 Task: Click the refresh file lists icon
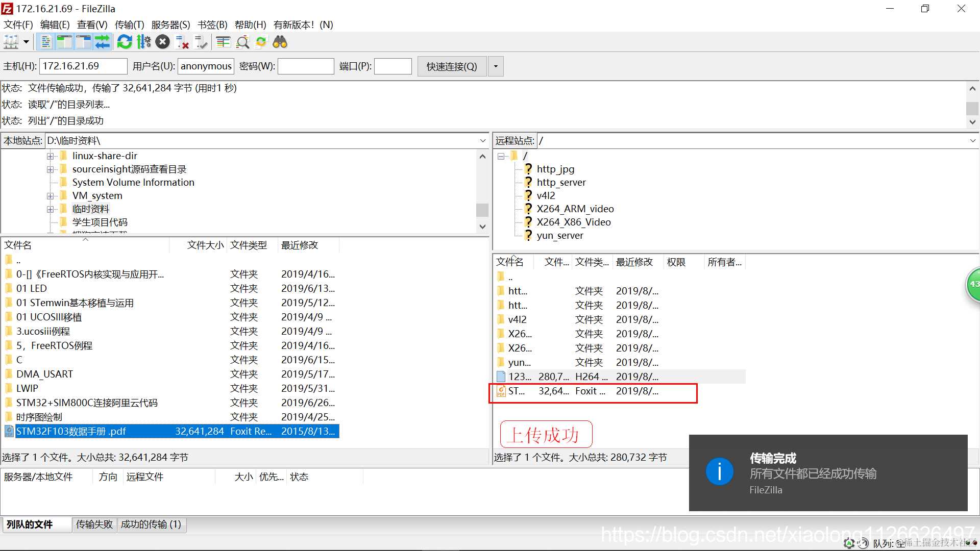(x=124, y=42)
